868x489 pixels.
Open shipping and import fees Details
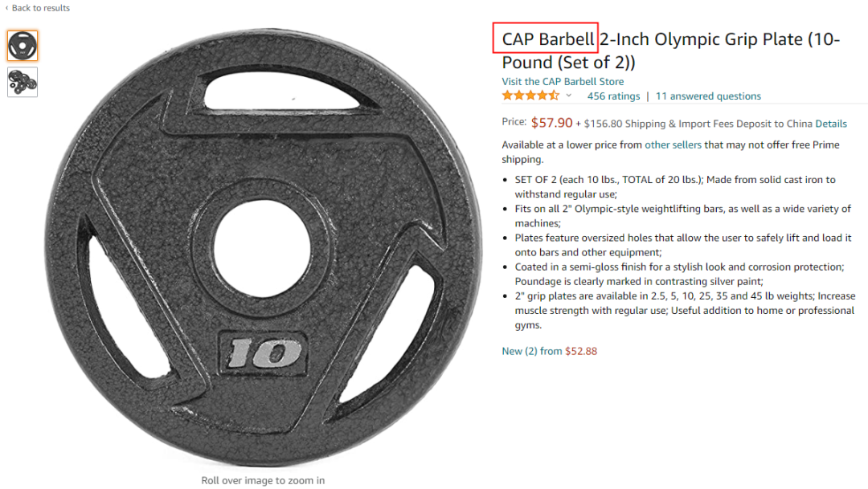click(831, 124)
